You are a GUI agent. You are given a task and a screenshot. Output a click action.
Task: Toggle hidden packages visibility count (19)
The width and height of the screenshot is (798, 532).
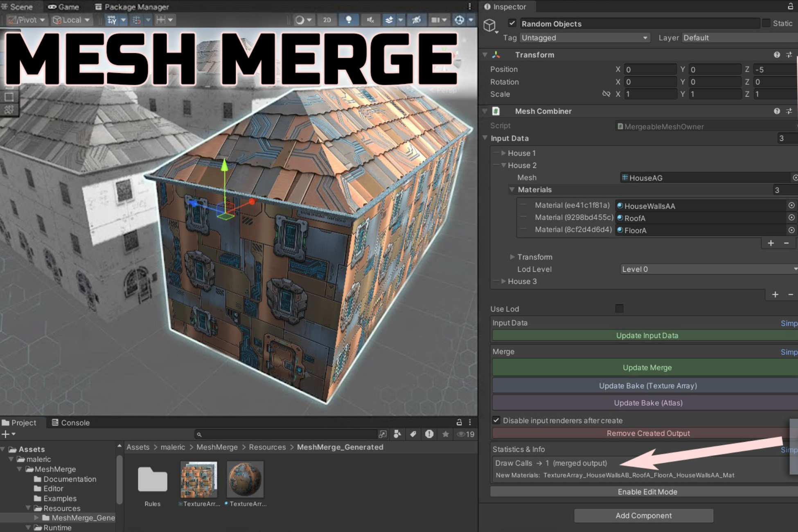pyautogui.click(x=466, y=434)
